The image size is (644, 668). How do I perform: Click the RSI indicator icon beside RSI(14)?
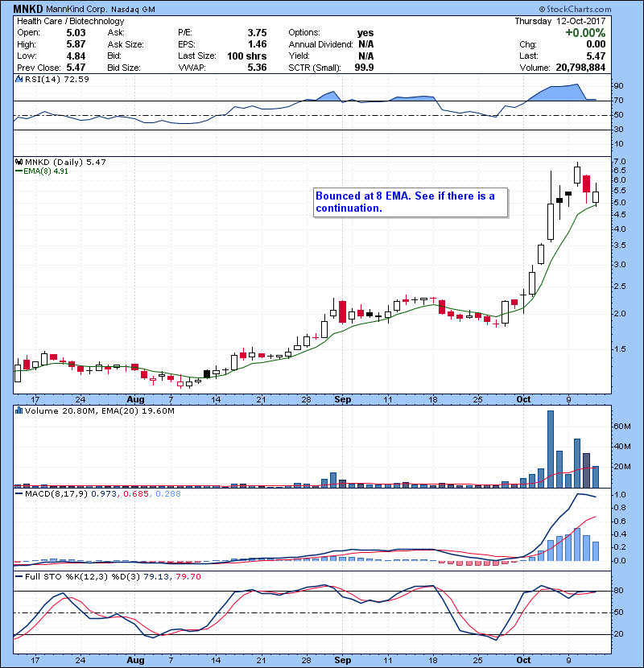click(19, 79)
